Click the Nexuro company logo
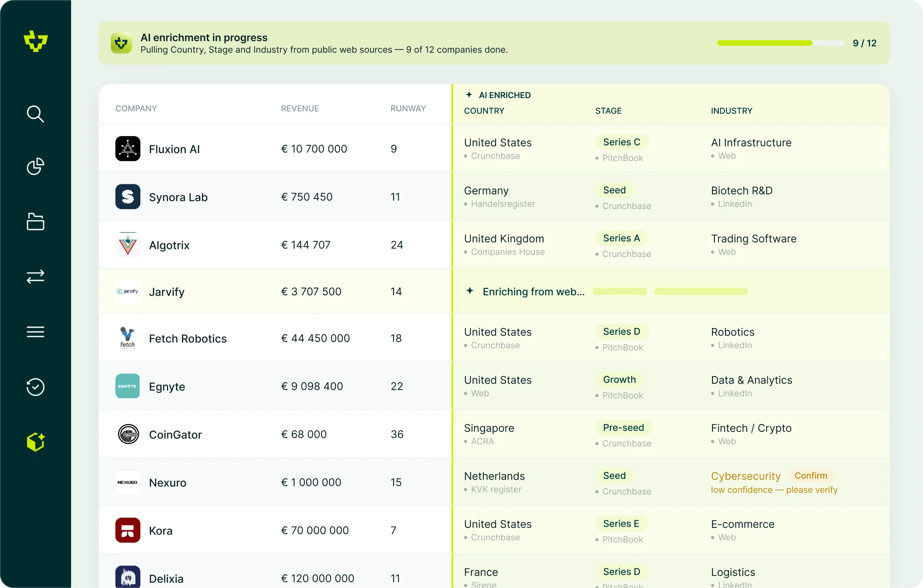 pos(128,482)
